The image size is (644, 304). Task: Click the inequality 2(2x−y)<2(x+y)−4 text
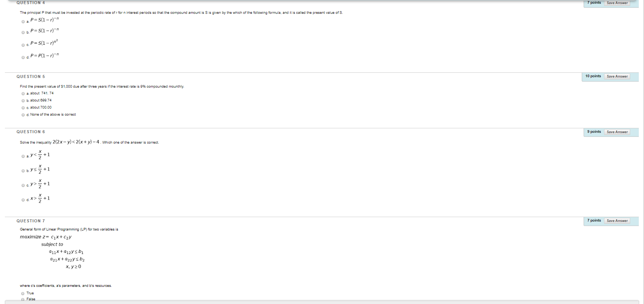(76, 142)
